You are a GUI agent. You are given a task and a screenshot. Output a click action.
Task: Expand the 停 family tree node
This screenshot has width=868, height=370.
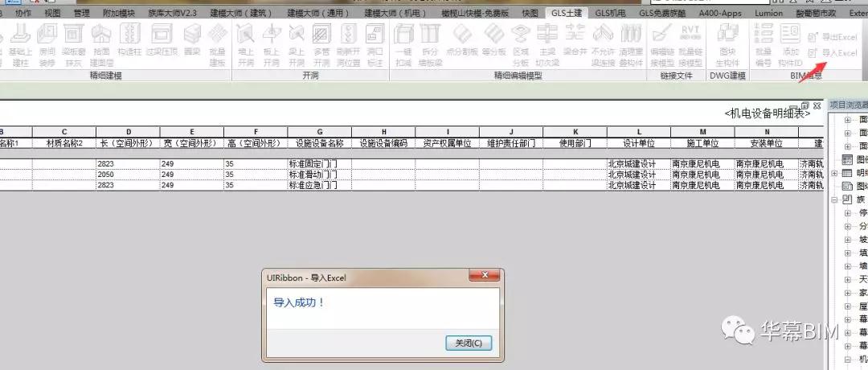(x=848, y=213)
